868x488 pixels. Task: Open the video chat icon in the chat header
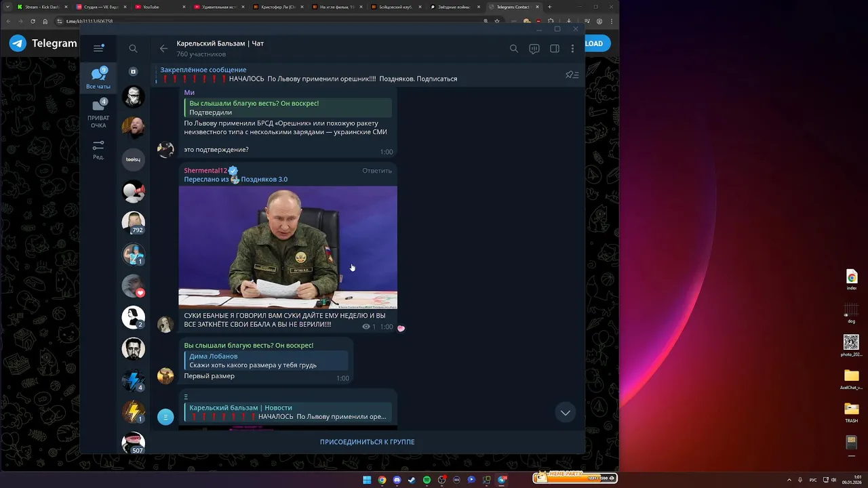534,49
